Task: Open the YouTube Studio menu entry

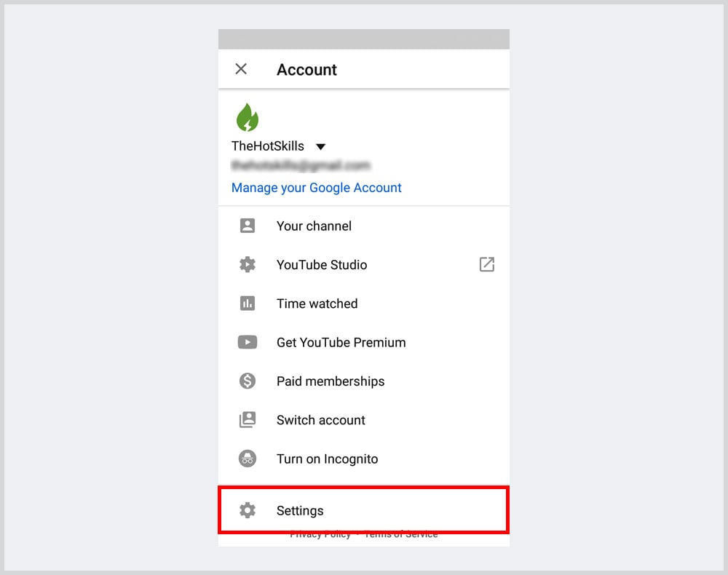Action: click(364, 264)
